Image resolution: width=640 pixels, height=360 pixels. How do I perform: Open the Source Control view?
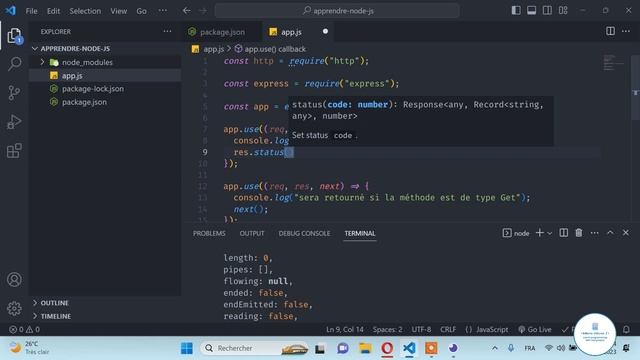tap(14, 93)
